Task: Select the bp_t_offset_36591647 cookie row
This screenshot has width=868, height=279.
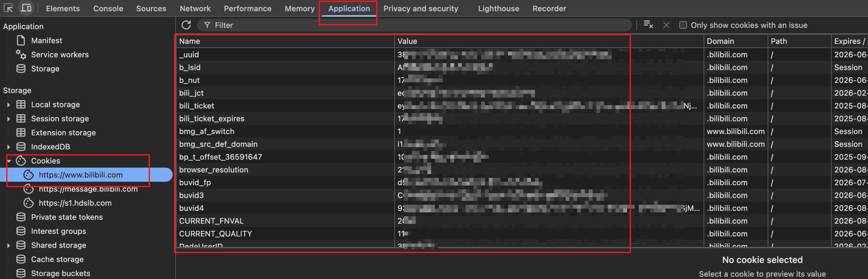Action: pos(522,157)
